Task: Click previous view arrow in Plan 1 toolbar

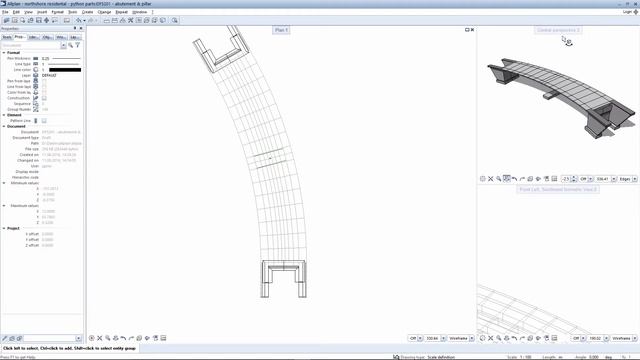Action: pyautogui.click(x=123, y=338)
